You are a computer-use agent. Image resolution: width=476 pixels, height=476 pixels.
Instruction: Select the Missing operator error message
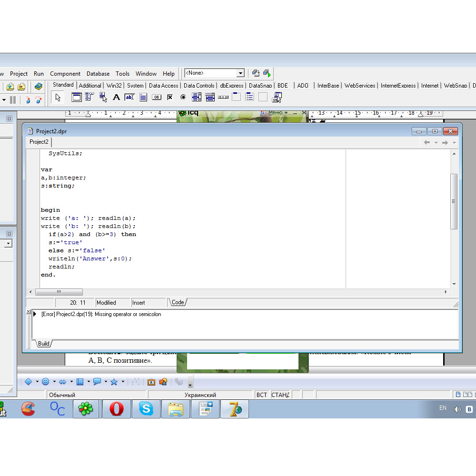pyautogui.click(x=101, y=314)
